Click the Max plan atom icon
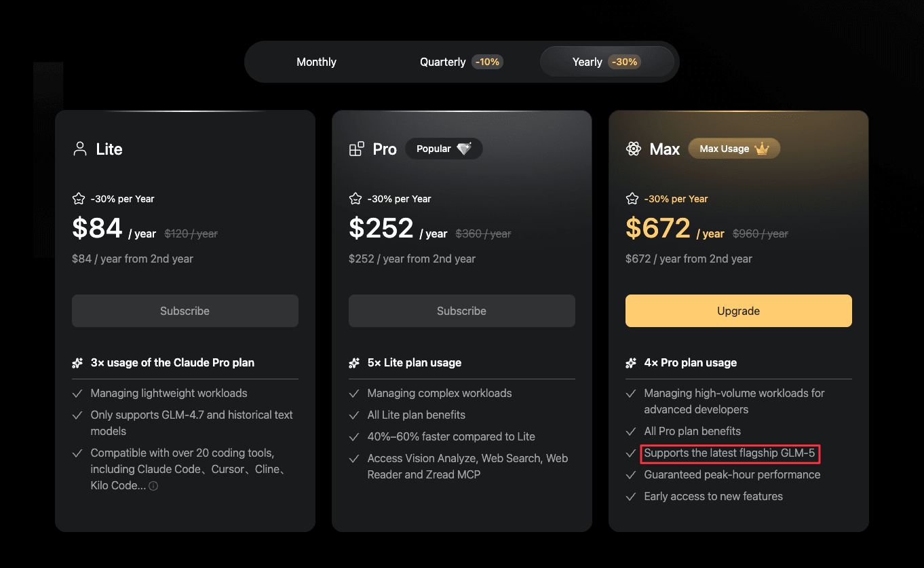 click(634, 149)
